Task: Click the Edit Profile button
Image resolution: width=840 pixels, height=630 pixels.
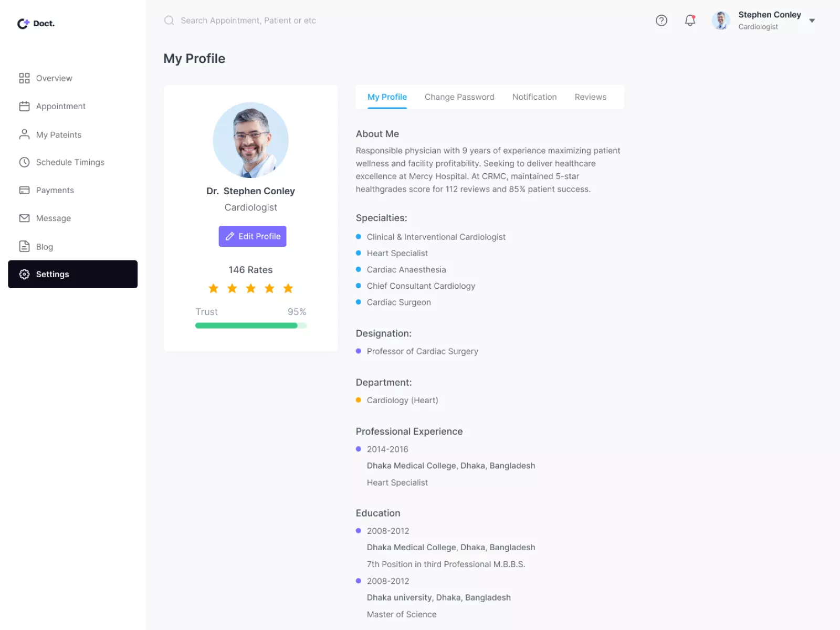Action: coord(252,236)
